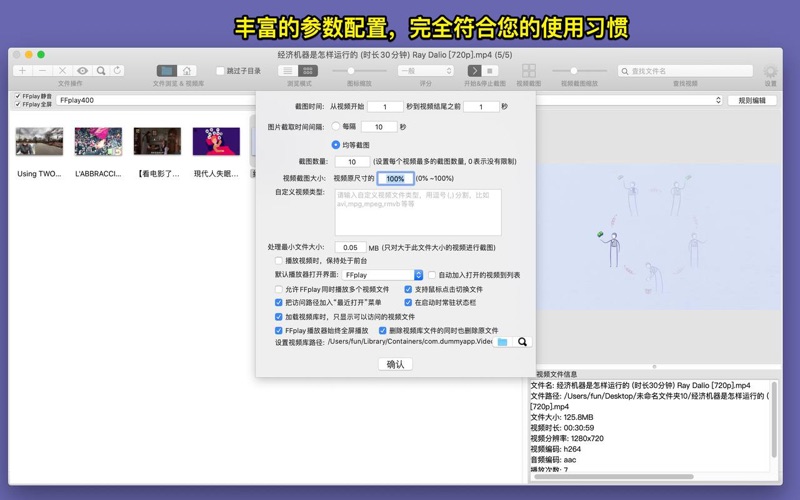Click the minimum file size 0.05 field
Viewport: 800px width, 500px height.
pyautogui.click(x=350, y=247)
